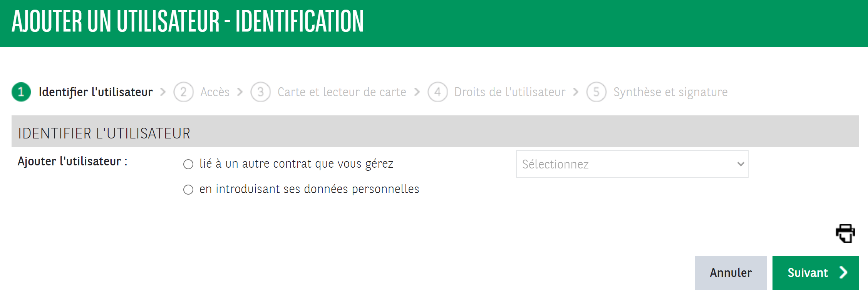The image size is (868, 300).
Task: Click the Annuler button
Action: (x=731, y=273)
